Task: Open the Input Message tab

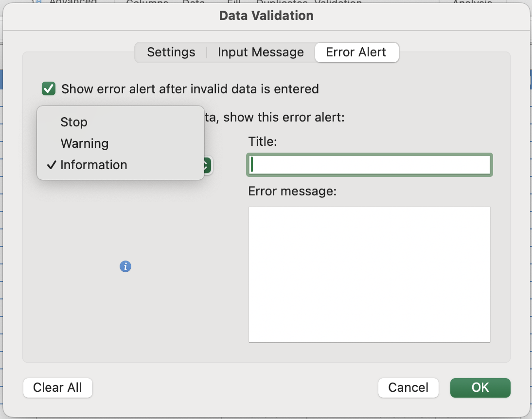Action: point(261,52)
